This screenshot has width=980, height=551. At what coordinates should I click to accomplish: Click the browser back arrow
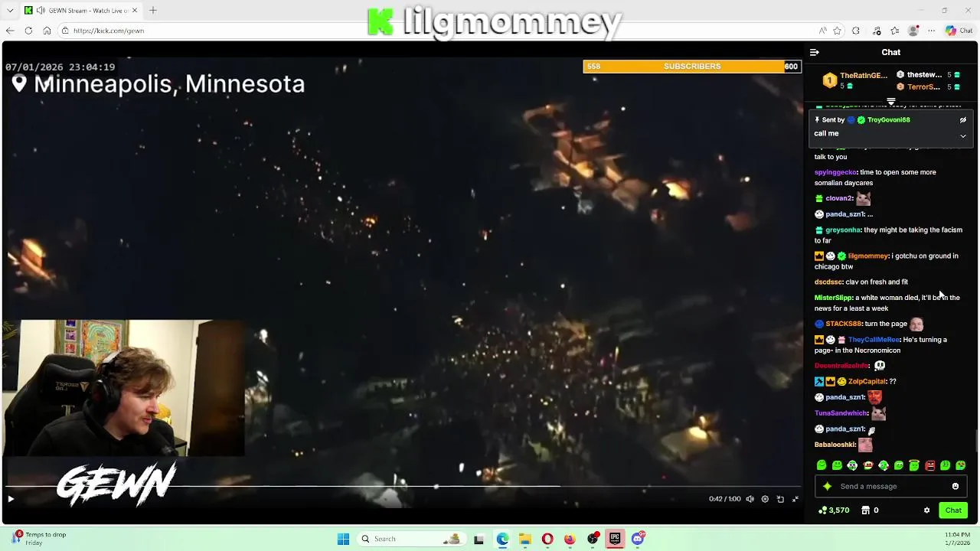pos(9,31)
